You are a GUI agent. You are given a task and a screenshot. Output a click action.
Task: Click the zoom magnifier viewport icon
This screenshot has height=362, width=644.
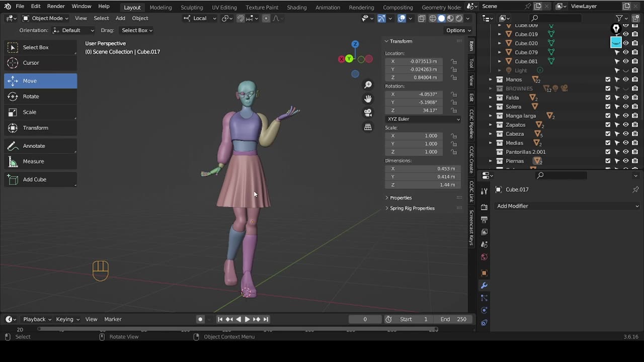[368, 85]
